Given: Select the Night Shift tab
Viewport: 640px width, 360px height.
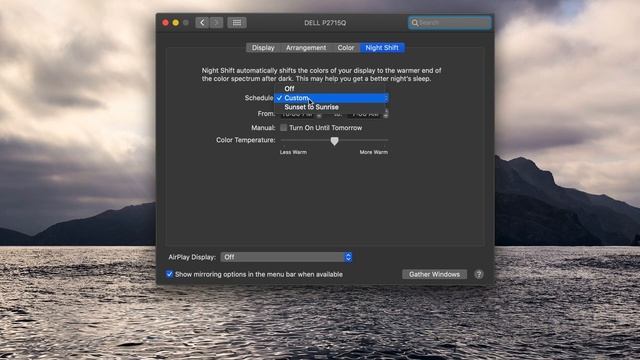Looking at the screenshot, I should [x=382, y=48].
